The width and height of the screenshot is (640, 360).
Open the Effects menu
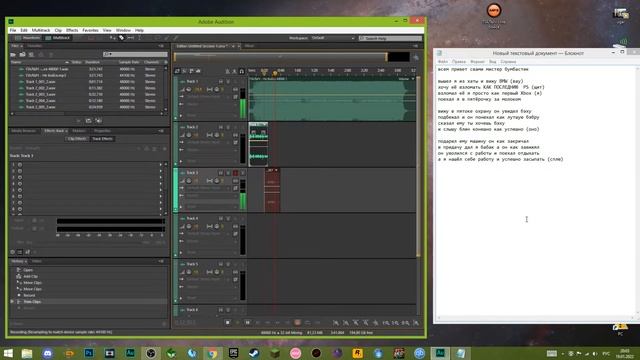[x=72, y=30]
